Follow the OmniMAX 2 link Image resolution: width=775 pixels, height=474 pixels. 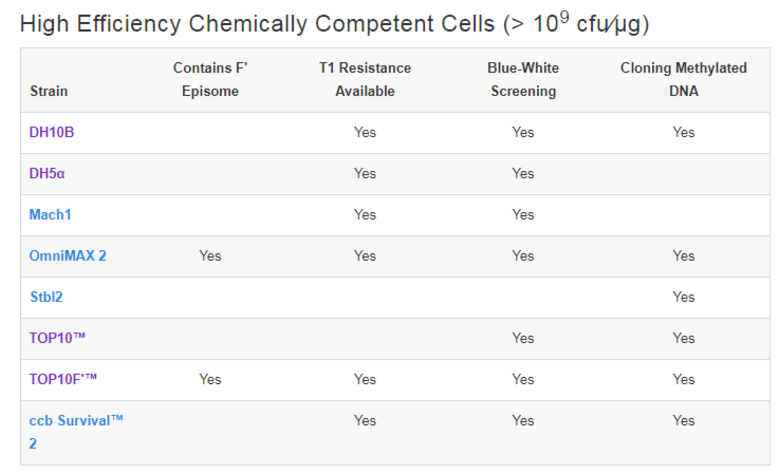tap(68, 256)
